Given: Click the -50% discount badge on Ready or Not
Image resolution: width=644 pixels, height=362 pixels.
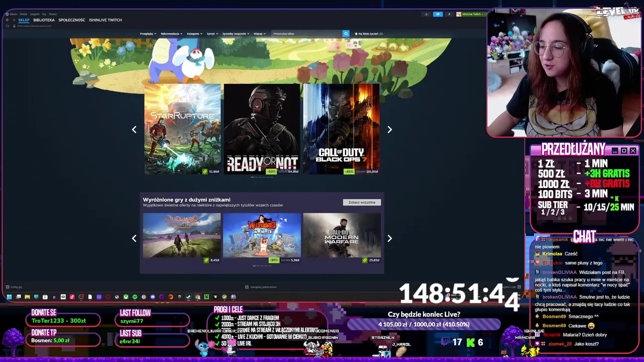Looking at the screenshot, I should [272, 171].
